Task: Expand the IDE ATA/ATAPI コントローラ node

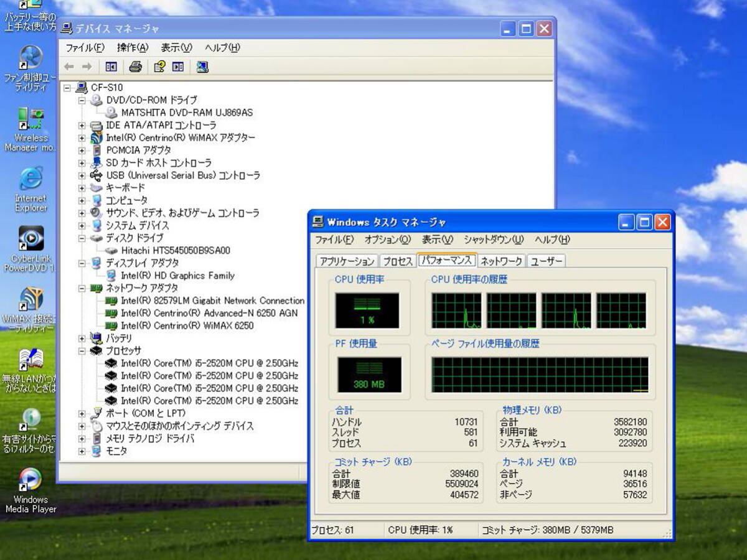Action: point(82,125)
